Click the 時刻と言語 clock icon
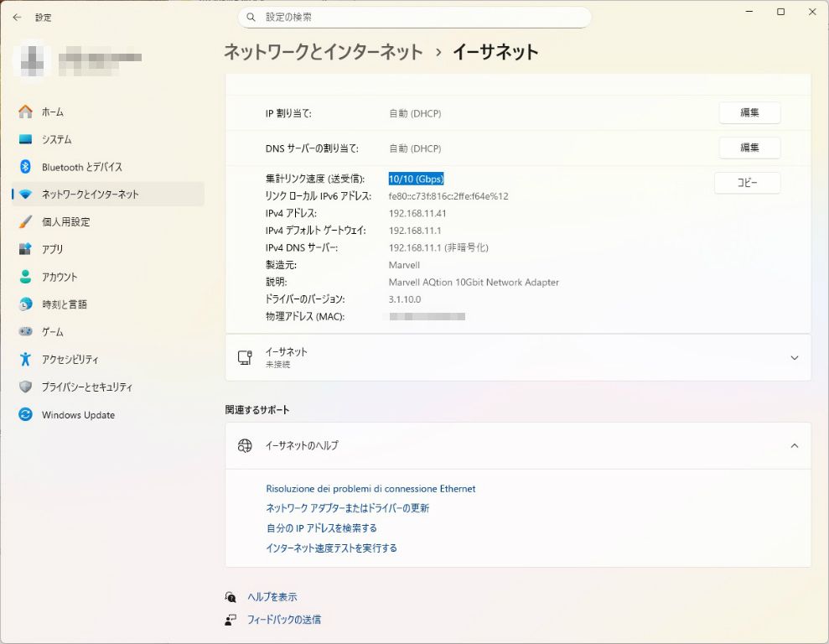The height and width of the screenshot is (644, 829). tap(25, 304)
